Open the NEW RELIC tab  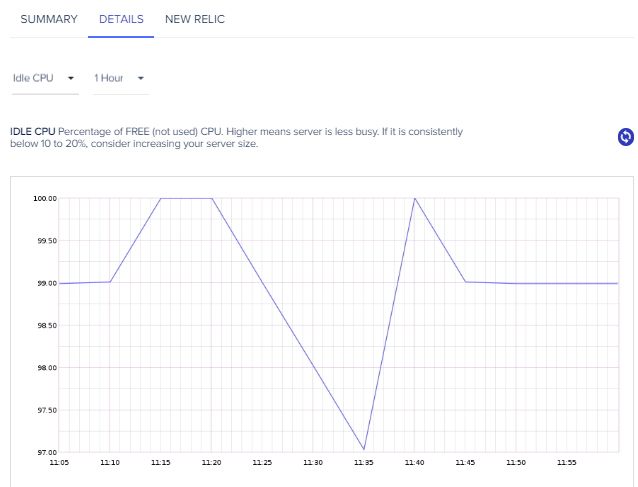point(195,19)
